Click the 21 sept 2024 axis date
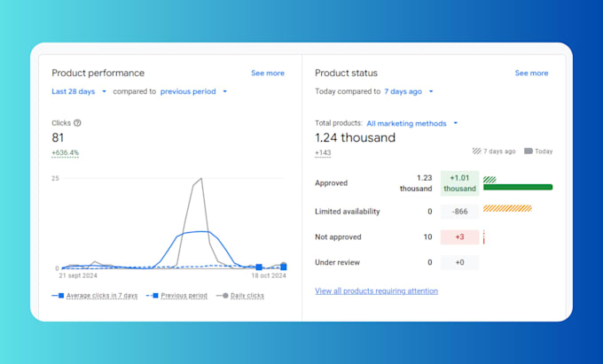The width and height of the screenshot is (603, 364). 78,275
